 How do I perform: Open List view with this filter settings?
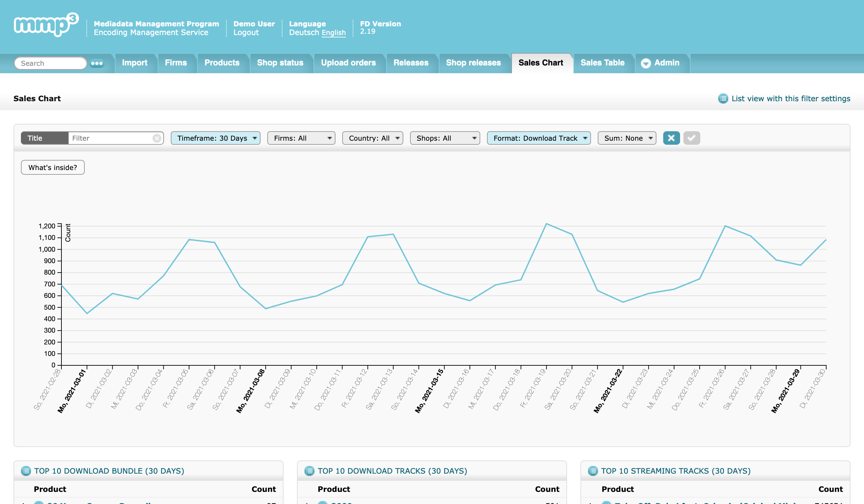coord(790,99)
